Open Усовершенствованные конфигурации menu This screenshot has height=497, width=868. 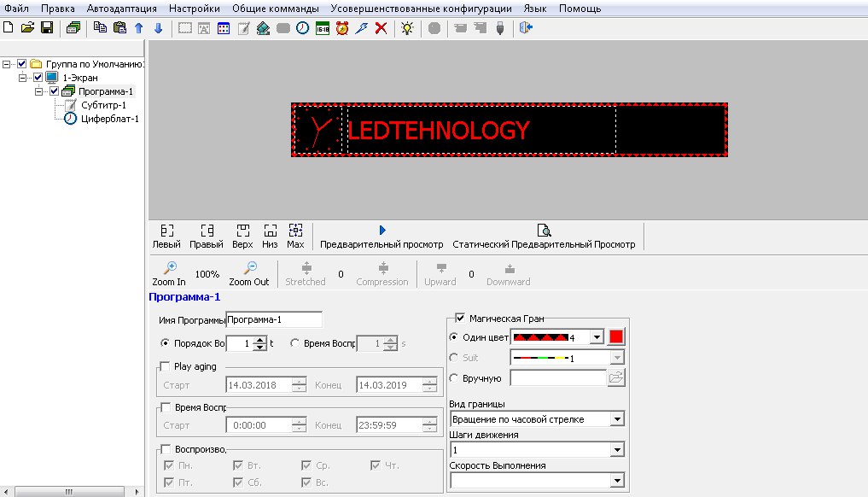click(x=421, y=9)
